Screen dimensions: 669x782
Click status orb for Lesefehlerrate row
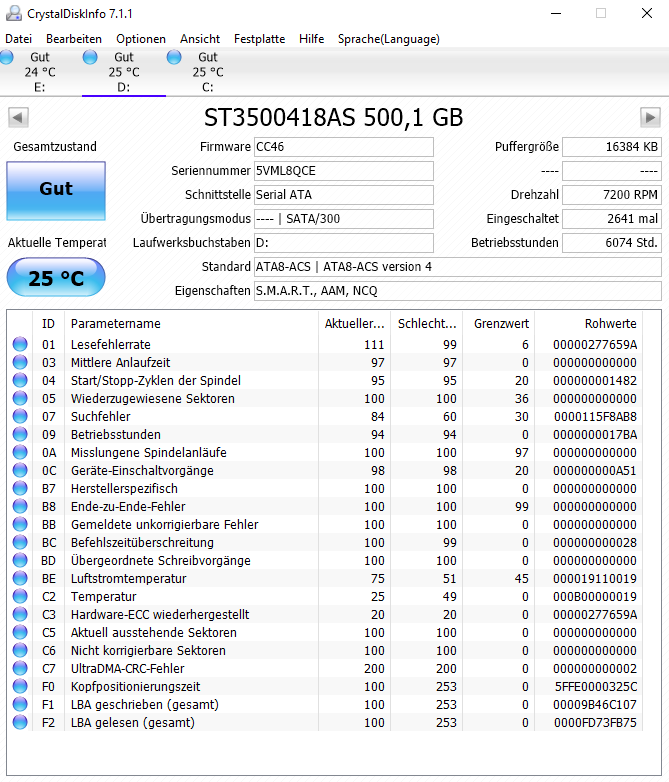pyautogui.click(x=20, y=344)
